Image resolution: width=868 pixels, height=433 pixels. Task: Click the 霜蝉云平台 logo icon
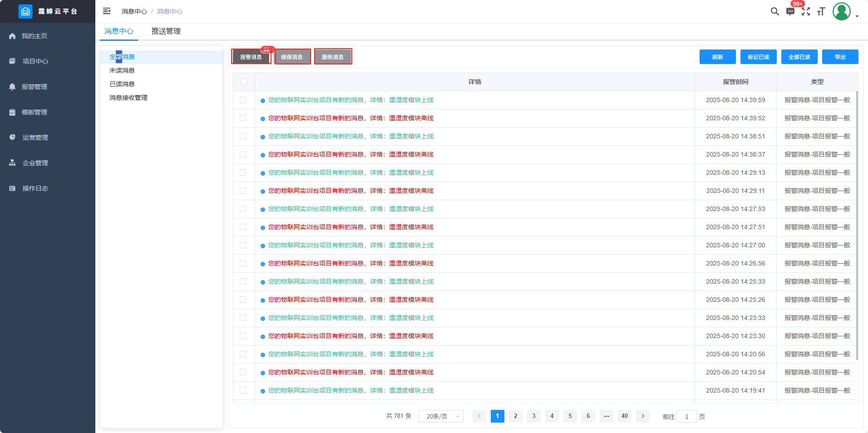[25, 11]
